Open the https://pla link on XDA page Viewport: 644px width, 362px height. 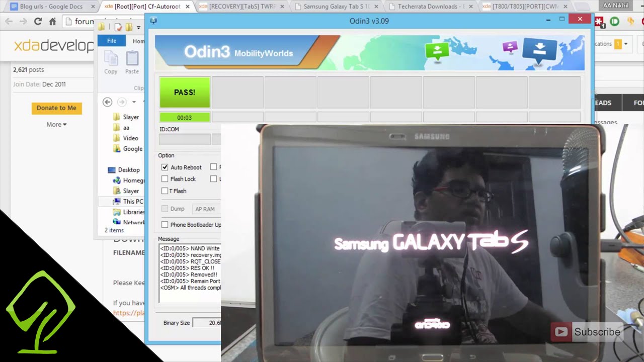[129, 313]
